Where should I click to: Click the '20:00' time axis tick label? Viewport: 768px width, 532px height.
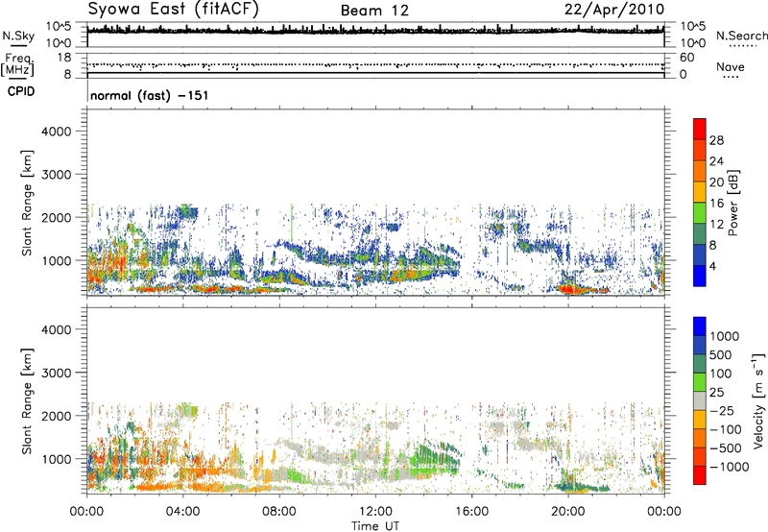(567, 512)
